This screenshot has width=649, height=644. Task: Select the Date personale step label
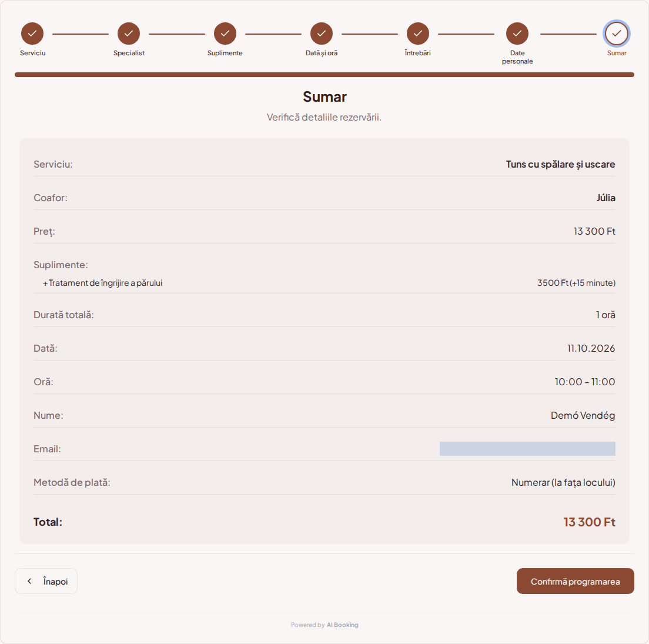pyautogui.click(x=517, y=57)
